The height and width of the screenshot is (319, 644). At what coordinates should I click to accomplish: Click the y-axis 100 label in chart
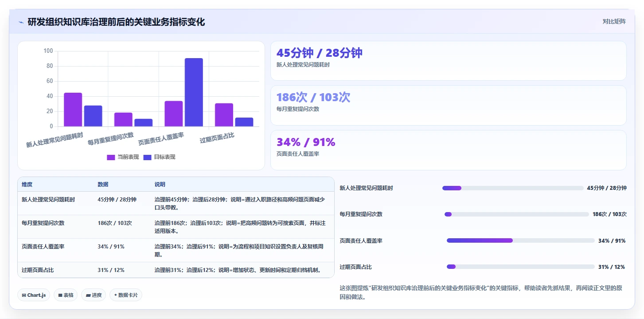tap(48, 51)
